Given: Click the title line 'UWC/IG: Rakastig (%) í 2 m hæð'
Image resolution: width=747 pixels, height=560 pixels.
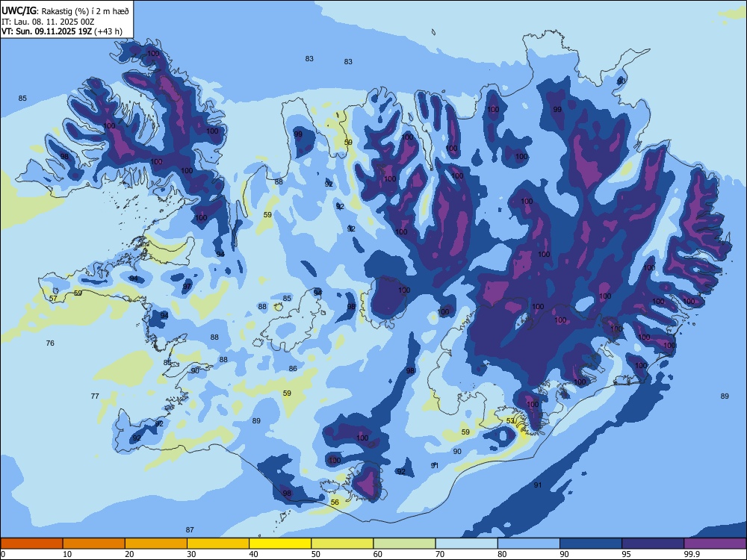Looking at the screenshot, I should click(65, 11).
